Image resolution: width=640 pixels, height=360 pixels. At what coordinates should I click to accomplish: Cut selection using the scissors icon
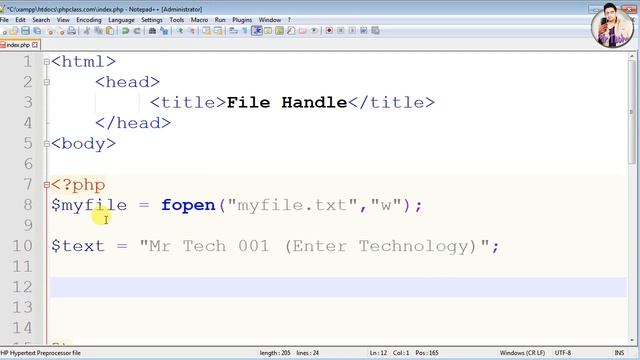coord(86,31)
